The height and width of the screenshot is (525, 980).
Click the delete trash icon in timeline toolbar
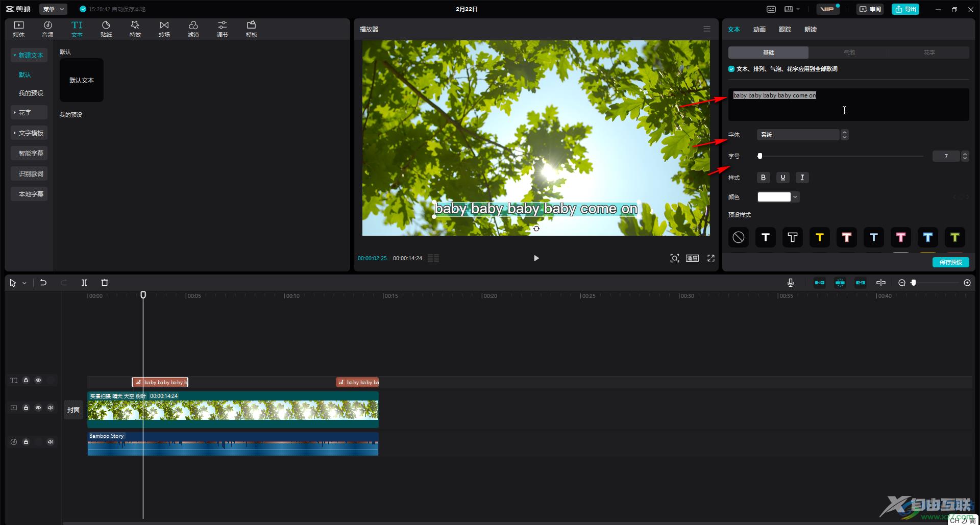(105, 283)
